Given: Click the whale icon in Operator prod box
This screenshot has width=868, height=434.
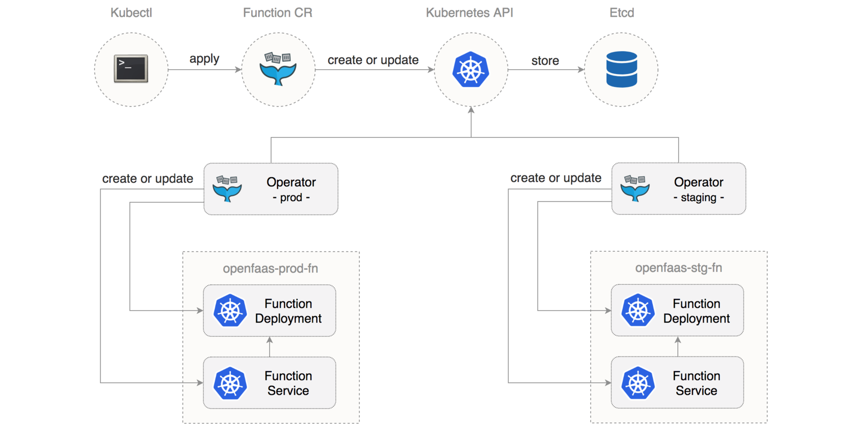Looking at the screenshot, I should (x=227, y=189).
